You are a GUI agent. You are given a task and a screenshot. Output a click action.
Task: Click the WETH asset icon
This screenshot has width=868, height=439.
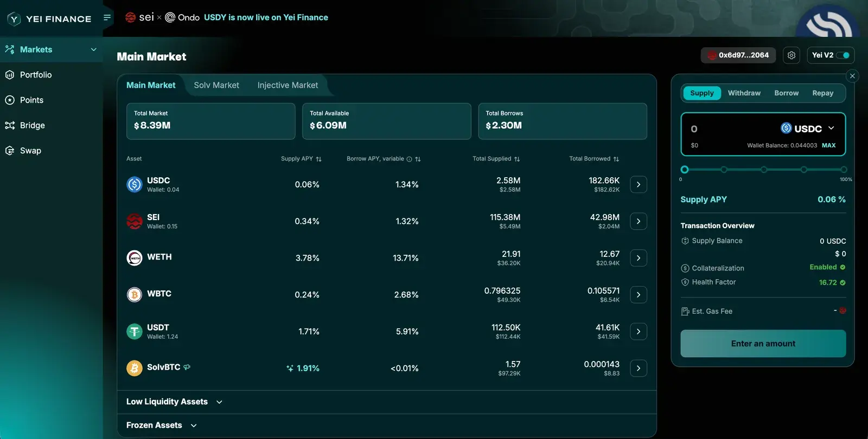pyautogui.click(x=135, y=258)
